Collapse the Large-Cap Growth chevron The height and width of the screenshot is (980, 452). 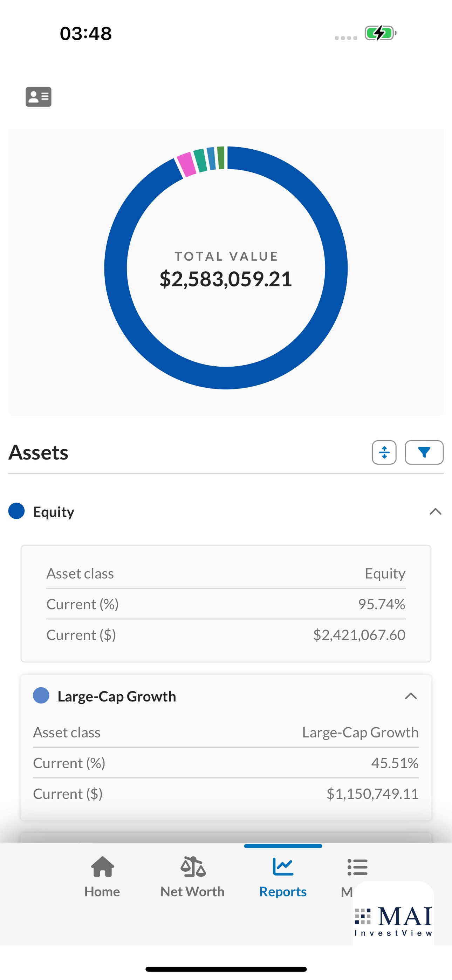(x=411, y=696)
